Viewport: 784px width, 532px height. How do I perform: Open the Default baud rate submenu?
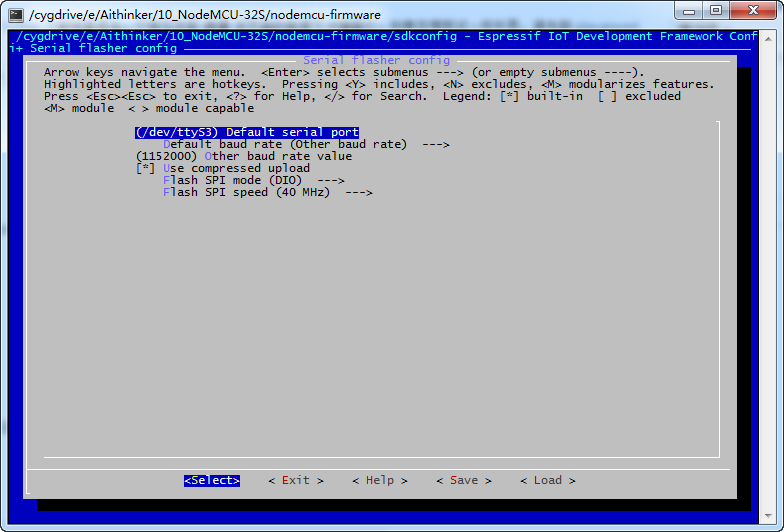pos(306,144)
